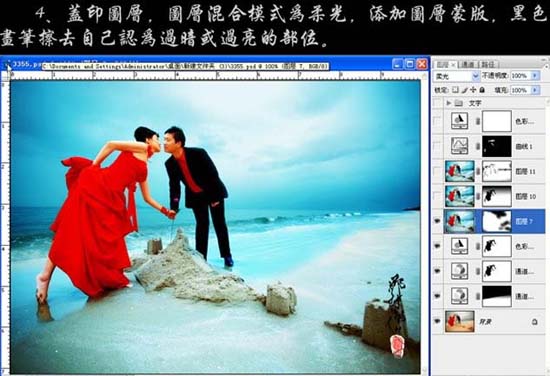Click the mask link icon on the top 色彩 layer
Viewport: 550px width, 376px height.
tap(477, 121)
